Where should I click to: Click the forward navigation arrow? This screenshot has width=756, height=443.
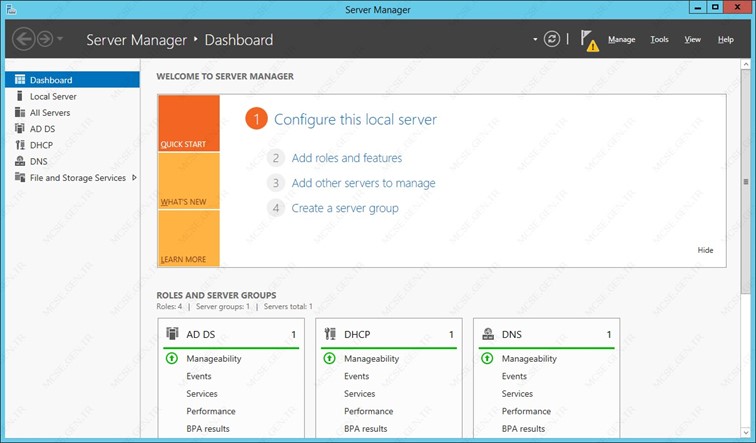pyautogui.click(x=45, y=39)
